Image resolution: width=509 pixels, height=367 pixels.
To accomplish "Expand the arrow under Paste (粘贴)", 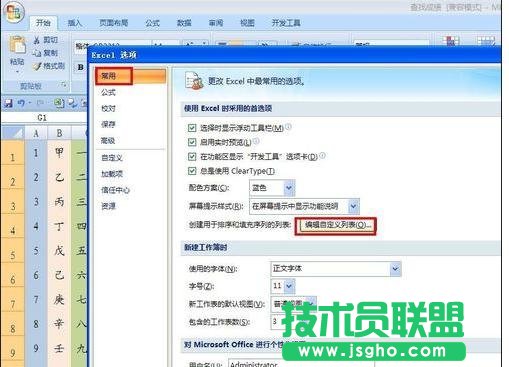I will pos(17,72).
